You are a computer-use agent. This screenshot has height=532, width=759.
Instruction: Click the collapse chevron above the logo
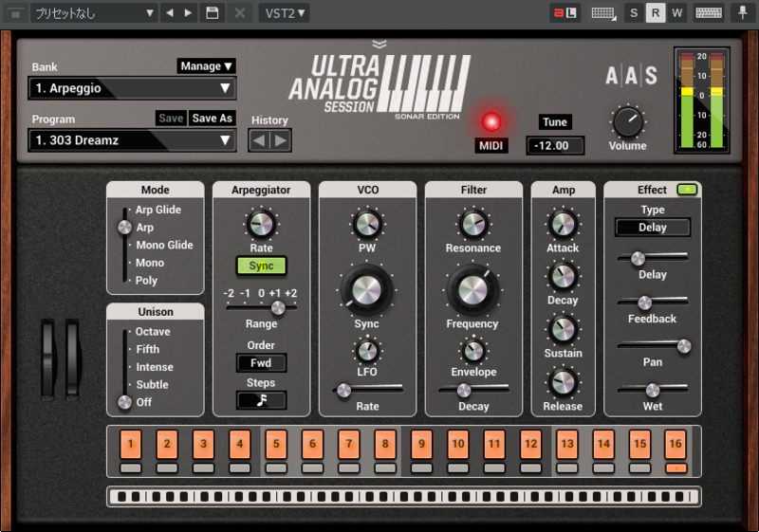coord(379,45)
